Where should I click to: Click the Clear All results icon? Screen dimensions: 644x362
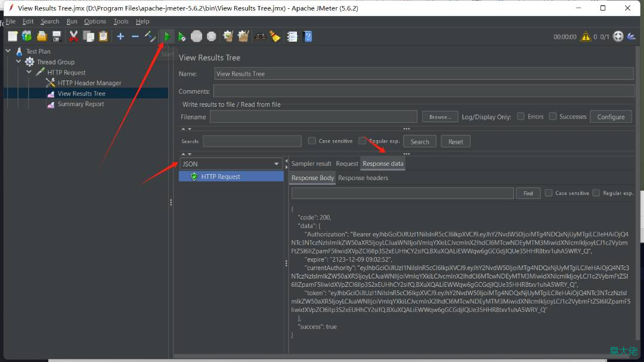point(243,36)
